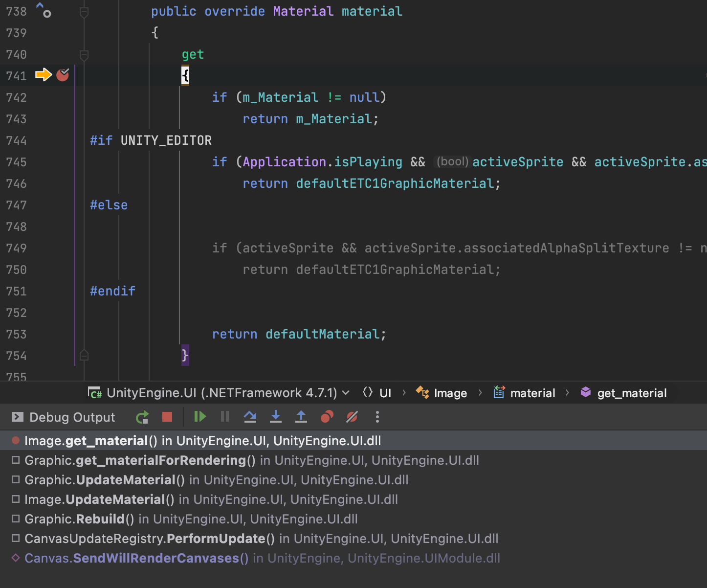Click the frame square icon beside Graphic.Rebuild()
This screenshot has width=707, height=588.
tap(16, 519)
